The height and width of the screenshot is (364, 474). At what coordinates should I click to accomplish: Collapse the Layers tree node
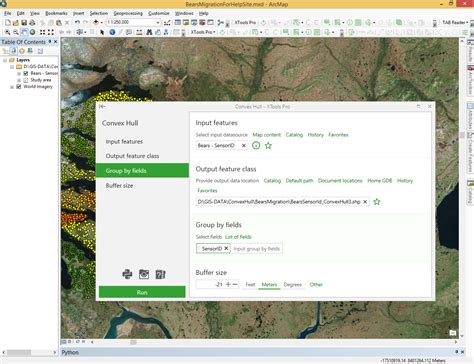(5, 60)
